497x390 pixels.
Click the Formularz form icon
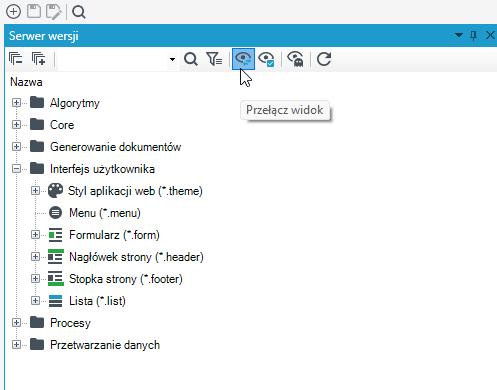55,235
